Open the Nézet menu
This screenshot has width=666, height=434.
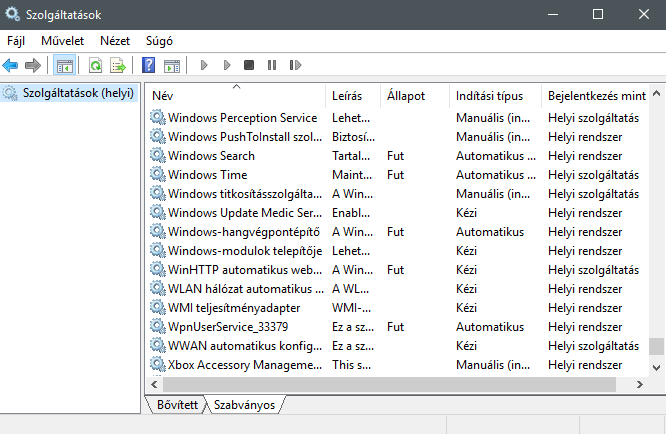tap(115, 41)
